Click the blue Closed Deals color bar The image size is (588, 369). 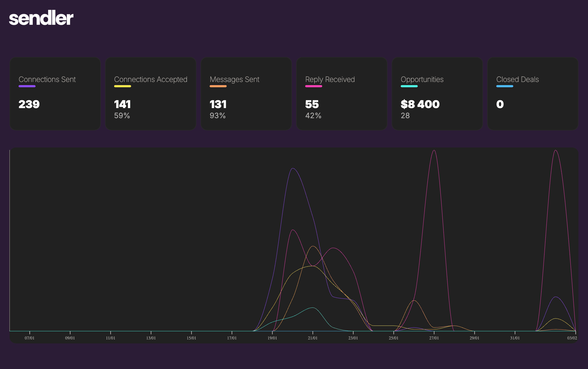[x=504, y=86]
